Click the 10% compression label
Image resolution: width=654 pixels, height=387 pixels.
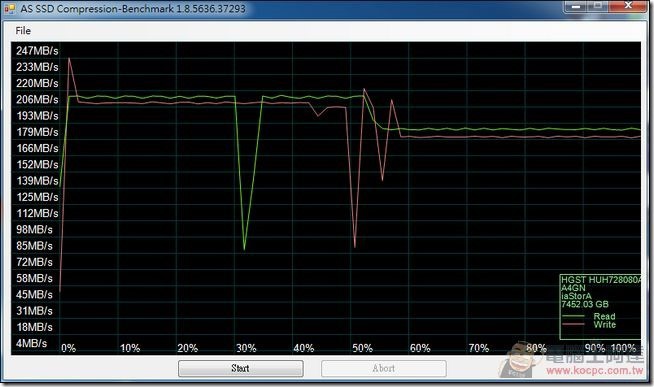[130, 348]
